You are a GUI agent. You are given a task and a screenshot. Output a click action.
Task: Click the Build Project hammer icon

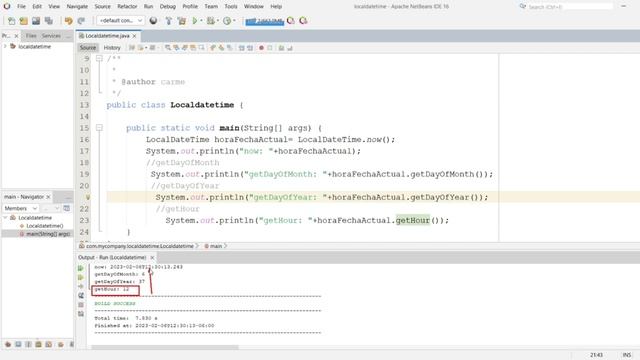168,21
